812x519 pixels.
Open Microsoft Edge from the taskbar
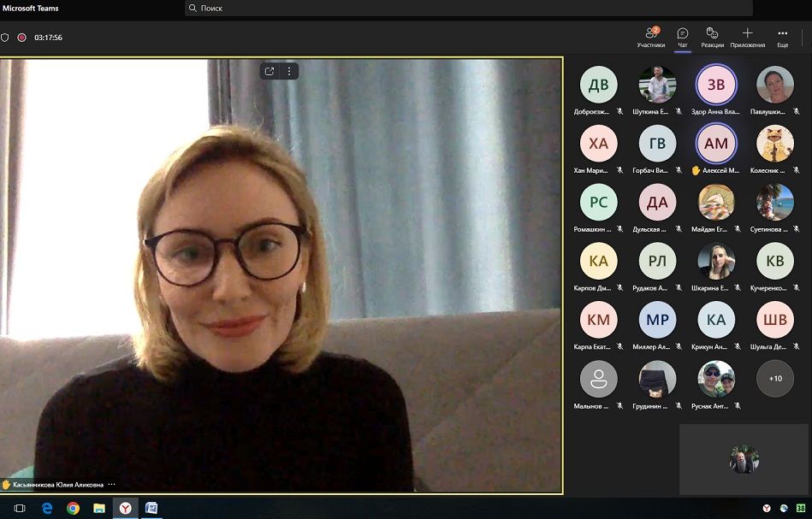pos(48,508)
